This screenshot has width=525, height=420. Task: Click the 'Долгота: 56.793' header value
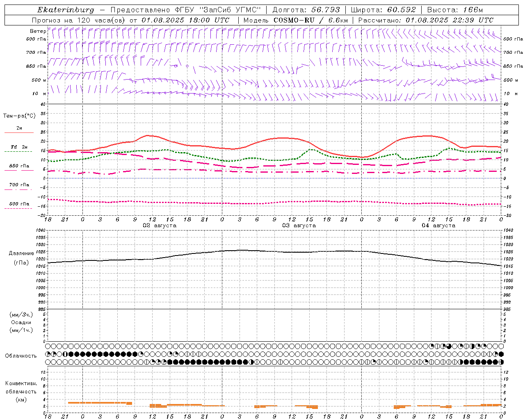click(x=306, y=10)
